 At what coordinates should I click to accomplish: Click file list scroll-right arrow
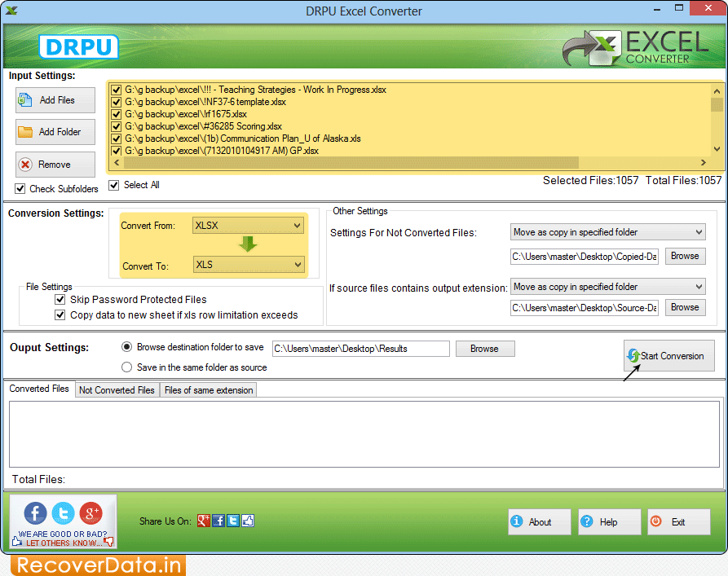click(x=704, y=162)
